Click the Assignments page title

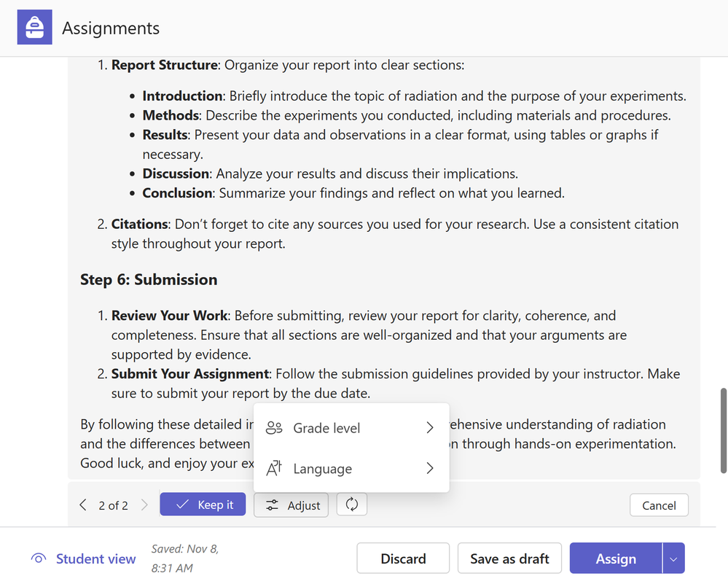pos(111,28)
